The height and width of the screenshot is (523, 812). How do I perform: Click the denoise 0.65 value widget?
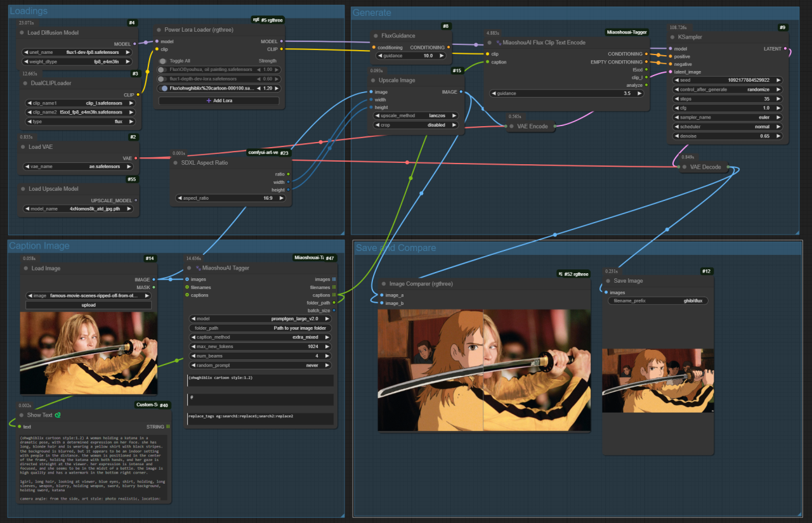tap(726, 136)
